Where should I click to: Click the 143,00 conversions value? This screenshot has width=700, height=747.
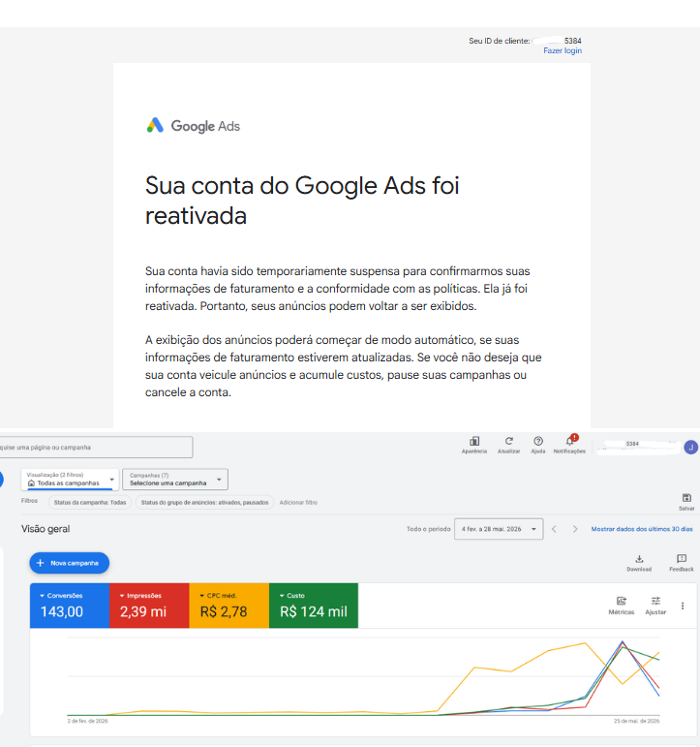pos(62,611)
